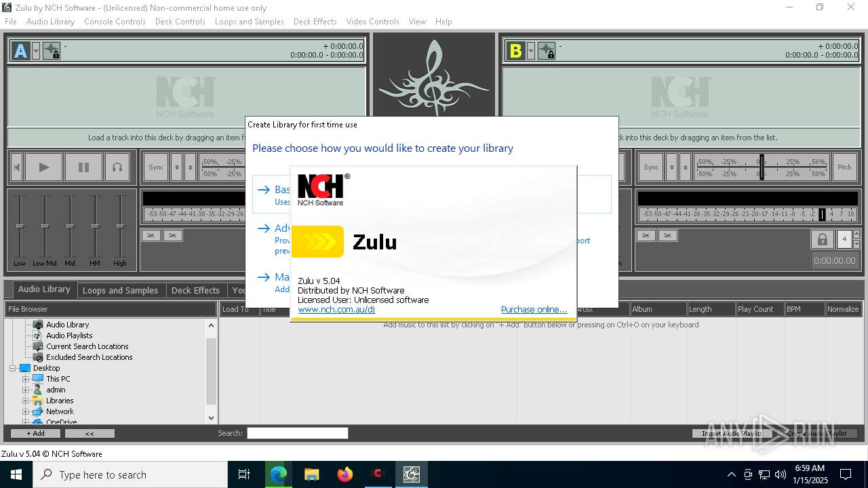
Task: Click Deck B pitch up arrow button
Action: tap(685, 167)
